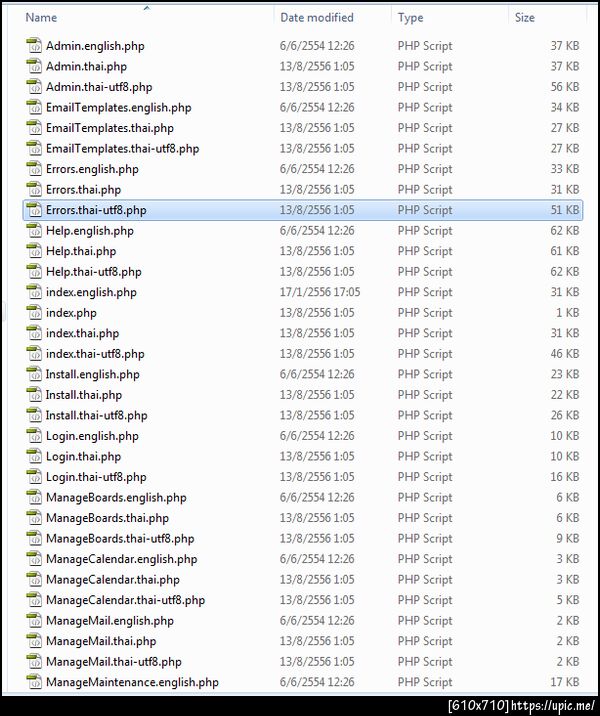This screenshot has width=600, height=716.
Task: Click the ManageMail.thai-utf8.php file icon
Action: (x=34, y=662)
